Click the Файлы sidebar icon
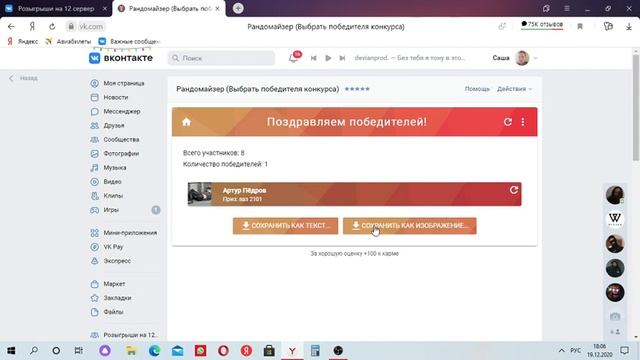Image resolution: width=640 pixels, height=360 pixels. pyautogui.click(x=95, y=312)
